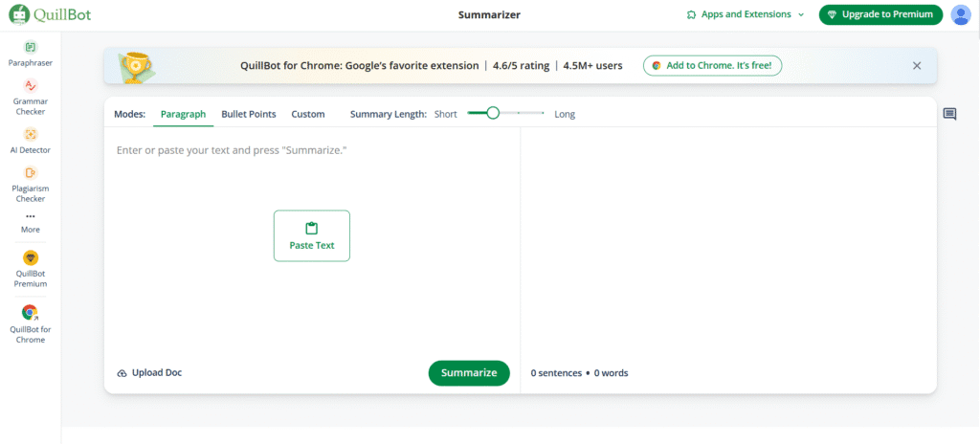
Task: Click the Paste Text button
Action: [312, 235]
